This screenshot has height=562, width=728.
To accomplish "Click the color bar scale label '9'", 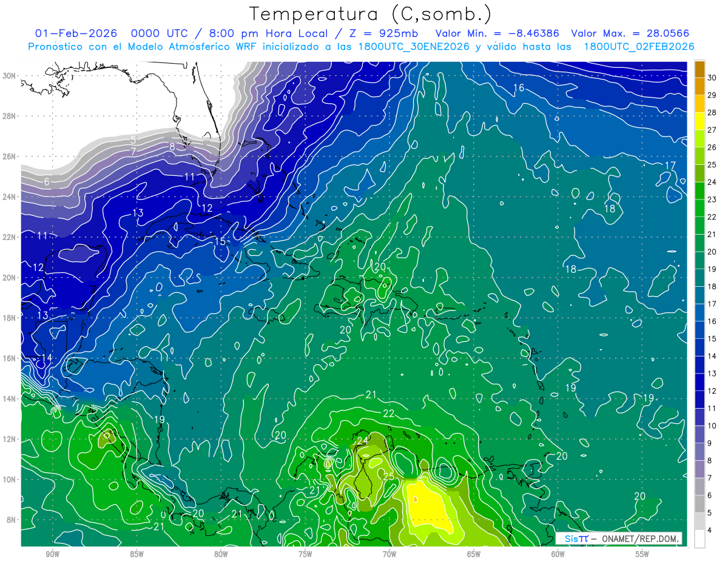I will click(710, 443).
